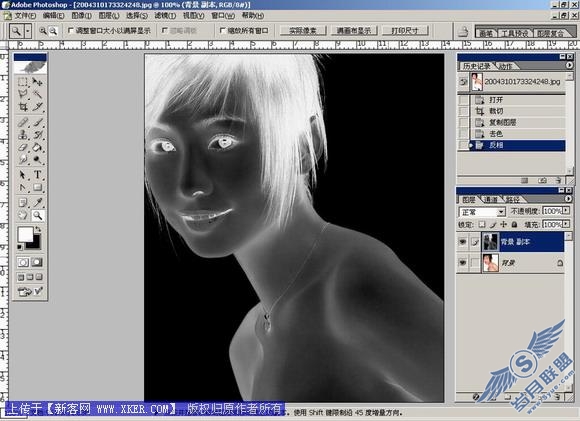Screen dimensions: 580x421
Task: Select the Zoom tool in toolbox
Action: [37, 215]
